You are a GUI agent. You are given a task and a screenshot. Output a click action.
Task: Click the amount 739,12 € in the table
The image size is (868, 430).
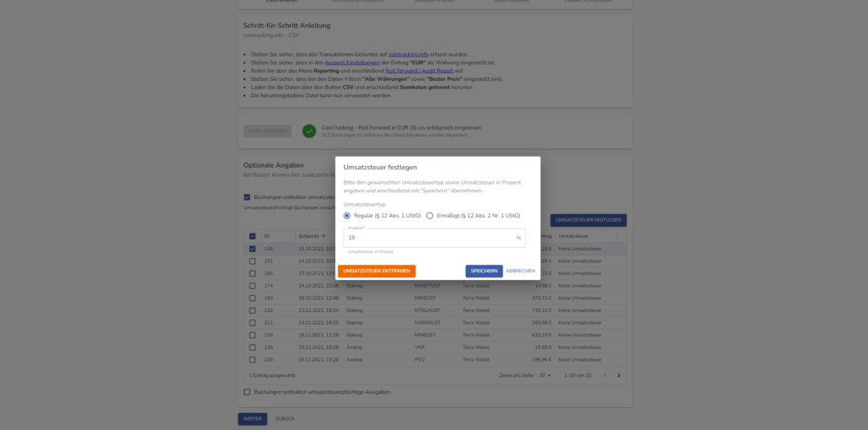click(x=542, y=310)
